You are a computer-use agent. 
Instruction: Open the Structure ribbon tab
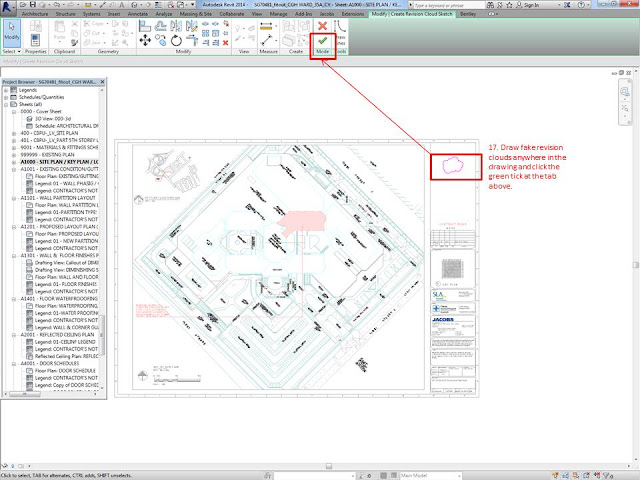pos(65,14)
